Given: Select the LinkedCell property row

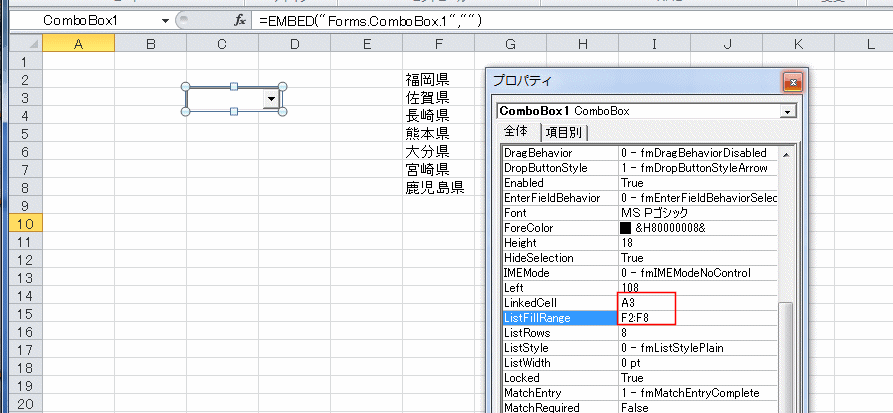Looking at the screenshot, I should [x=640, y=302].
